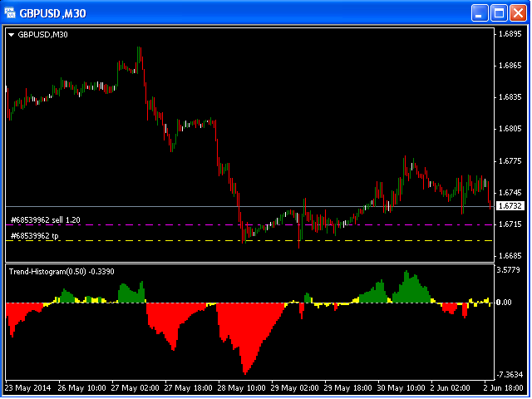The image size is (532, 399).
Task: Click indicator scale value 3.5779
Action: tap(508, 270)
